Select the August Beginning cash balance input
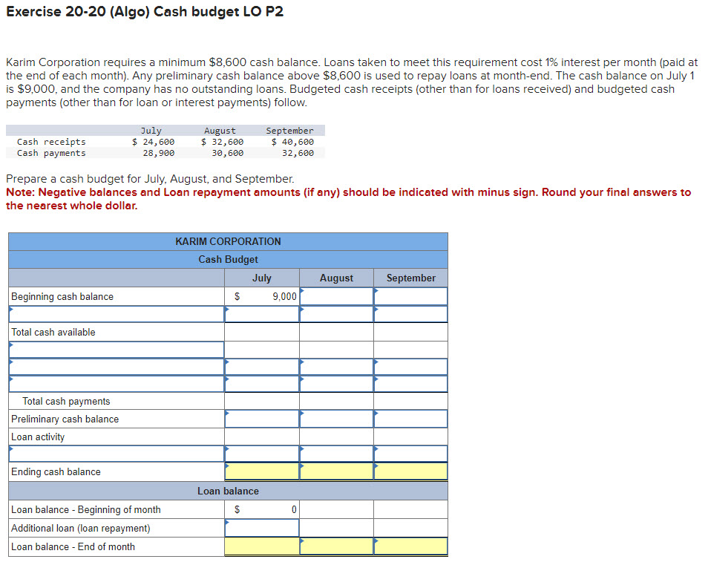711x588 pixels. click(x=336, y=295)
